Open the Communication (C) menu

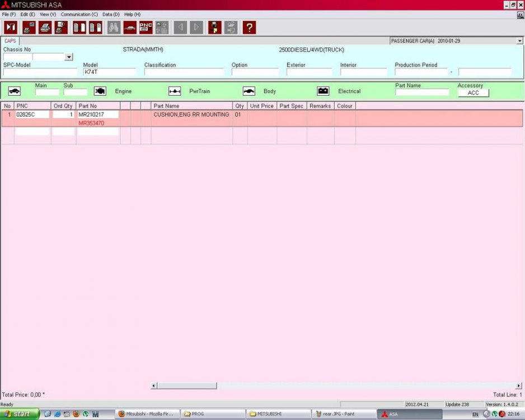tap(79, 15)
